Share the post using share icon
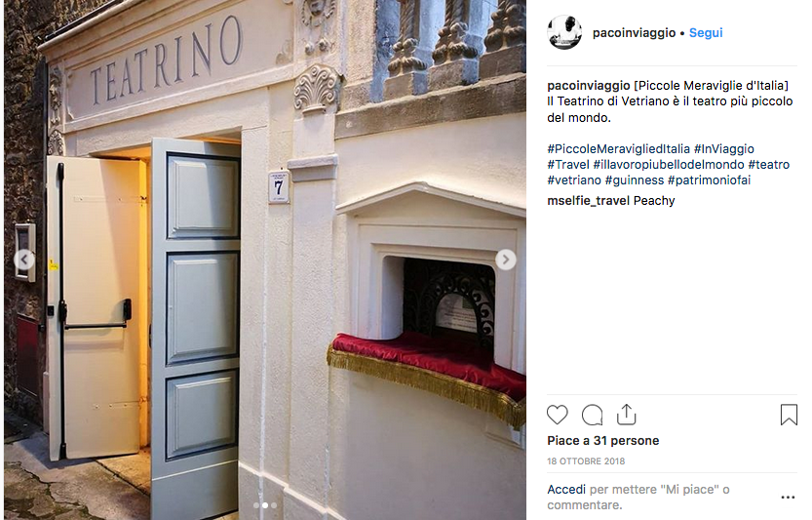This screenshot has width=812, height=520. pos(626,415)
